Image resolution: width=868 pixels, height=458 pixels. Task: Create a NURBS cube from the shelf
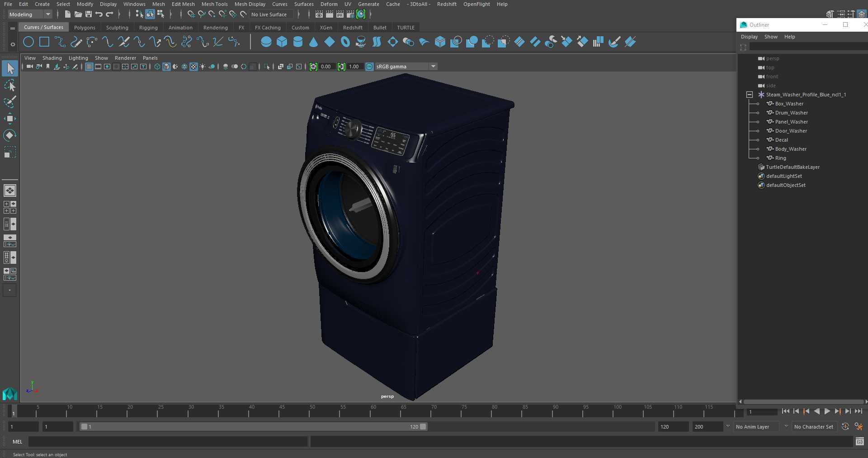(x=282, y=42)
